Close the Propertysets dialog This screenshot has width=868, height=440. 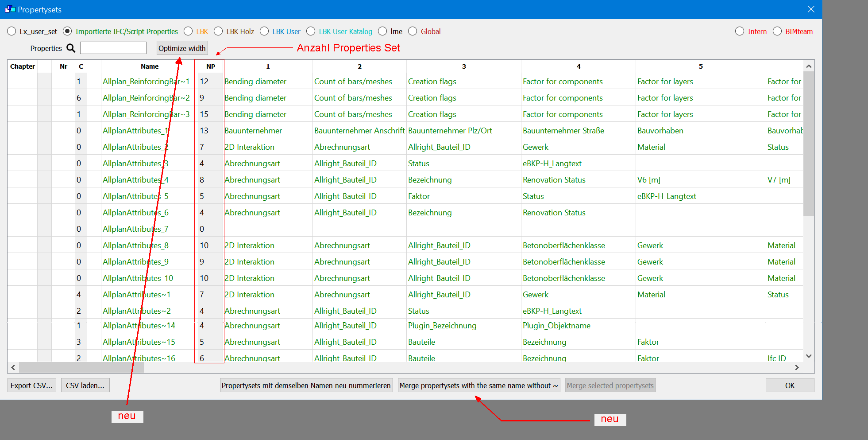point(811,9)
